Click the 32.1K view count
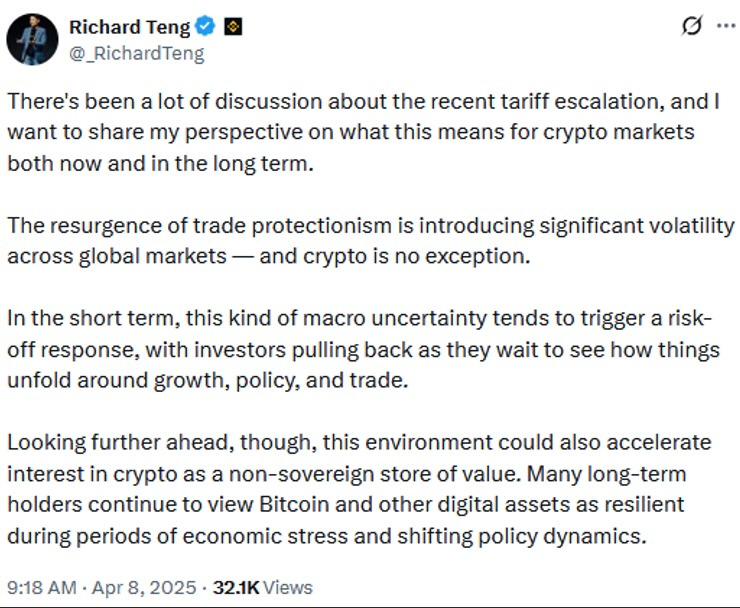Screen dimensions: 740x608 [x=235, y=588]
